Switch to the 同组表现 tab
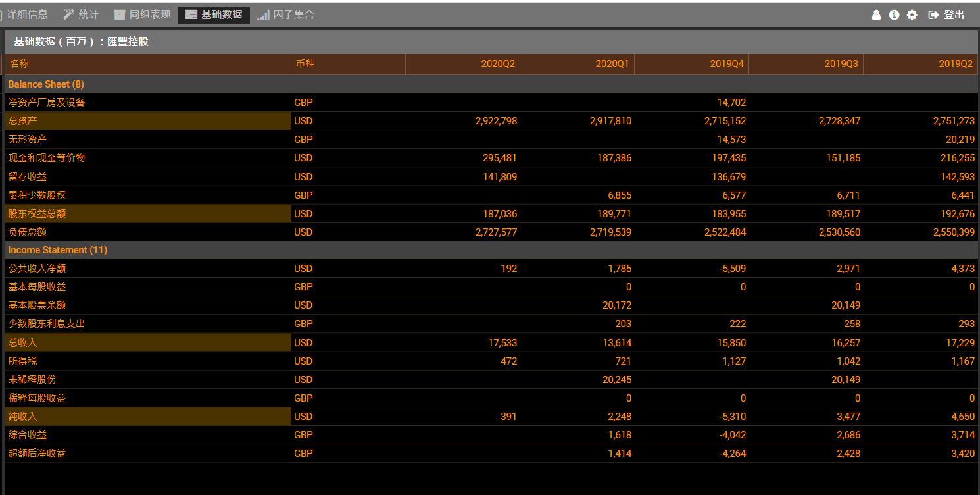Screen dimensions: 980x495 pyautogui.click(x=142, y=14)
